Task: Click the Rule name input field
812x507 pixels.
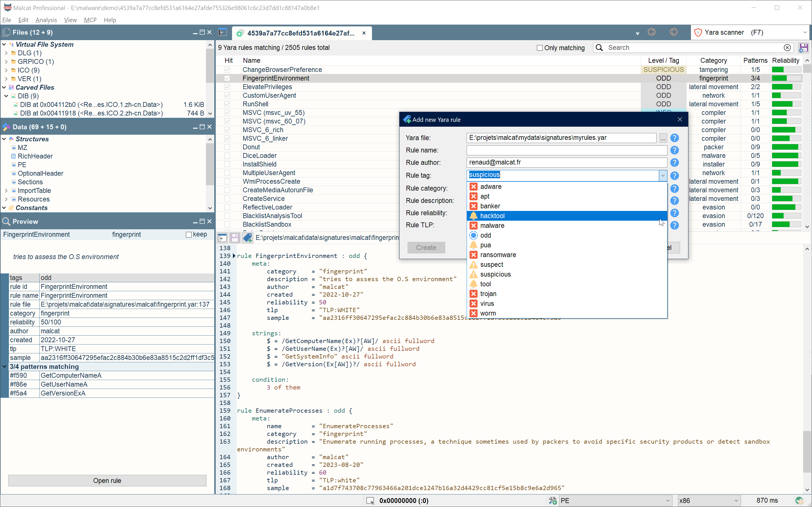Action: 567,150
